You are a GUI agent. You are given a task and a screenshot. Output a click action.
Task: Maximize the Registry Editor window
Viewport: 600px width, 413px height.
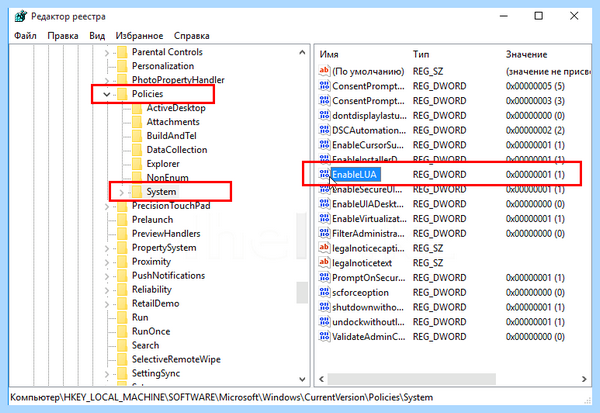click(x=538, y=16)
